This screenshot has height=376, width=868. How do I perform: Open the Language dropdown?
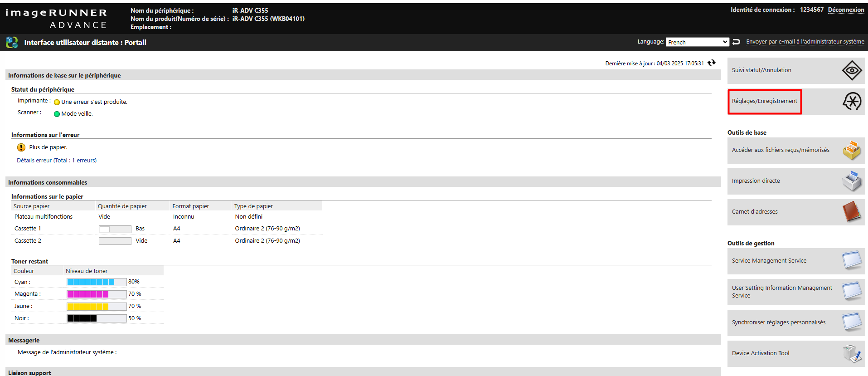point(697,42)
